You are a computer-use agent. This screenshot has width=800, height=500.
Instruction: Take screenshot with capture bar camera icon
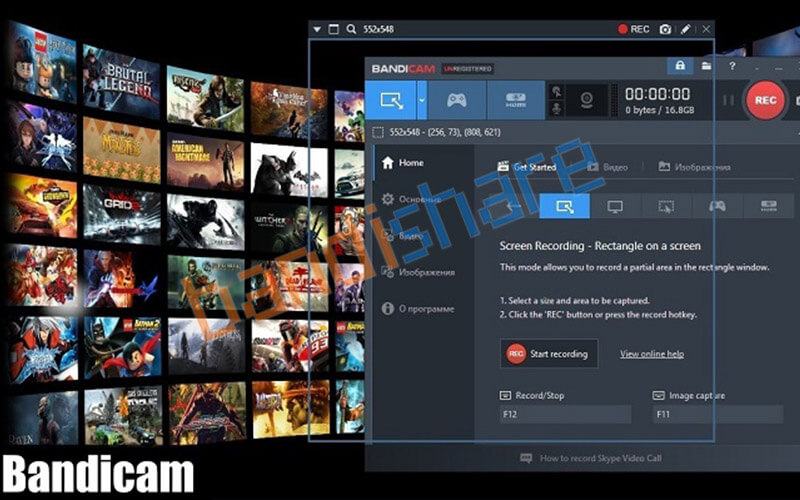click(x=665, y=29)
